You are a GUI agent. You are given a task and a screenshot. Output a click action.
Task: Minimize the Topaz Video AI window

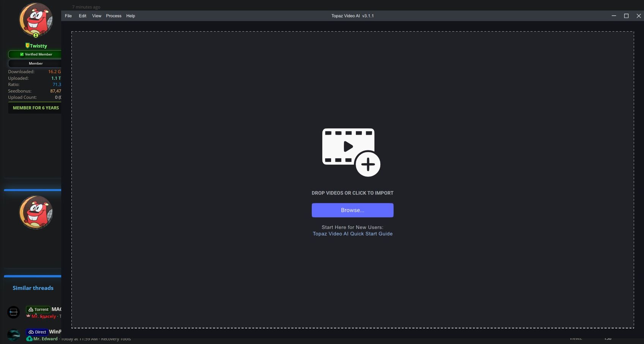pyautogui.click(x=614, y=16)
